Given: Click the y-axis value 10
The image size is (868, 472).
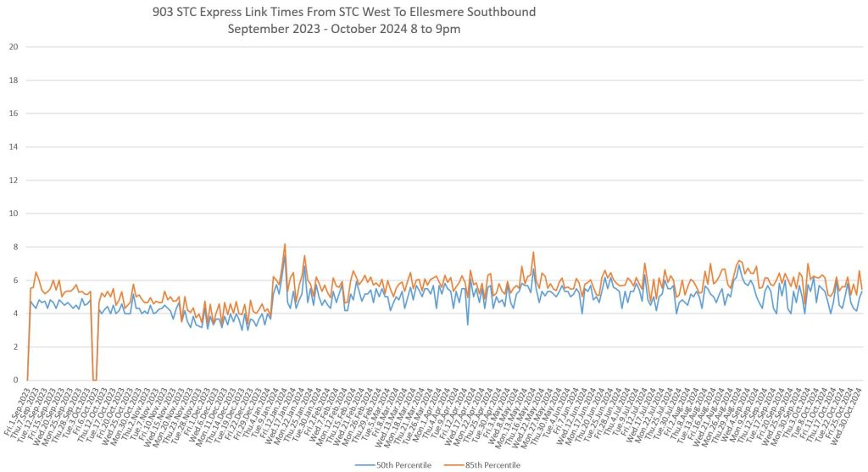Looking at the screenshot, I should tap(13, 214).
